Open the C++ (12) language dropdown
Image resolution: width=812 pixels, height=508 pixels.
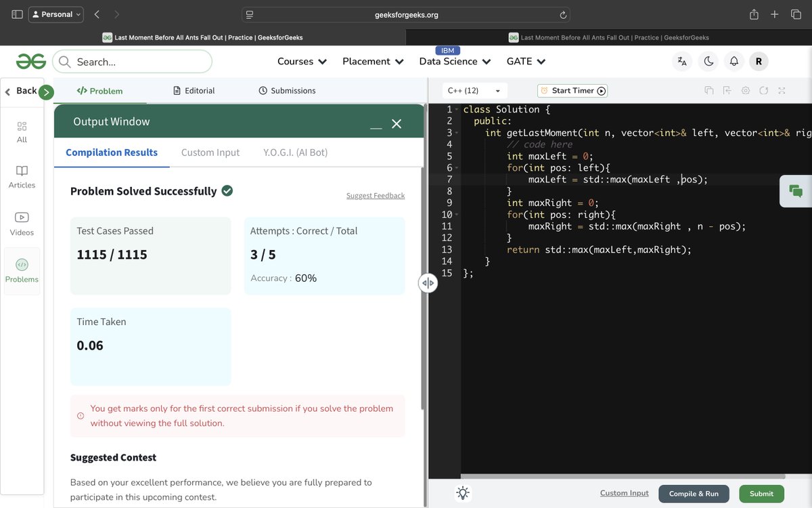coord(473,91)
